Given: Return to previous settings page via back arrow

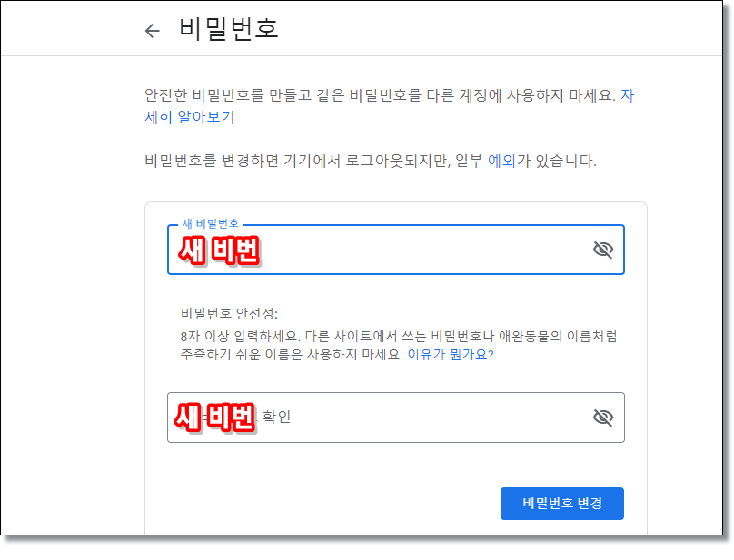Looking at the screenshot, I should [152, 28].
